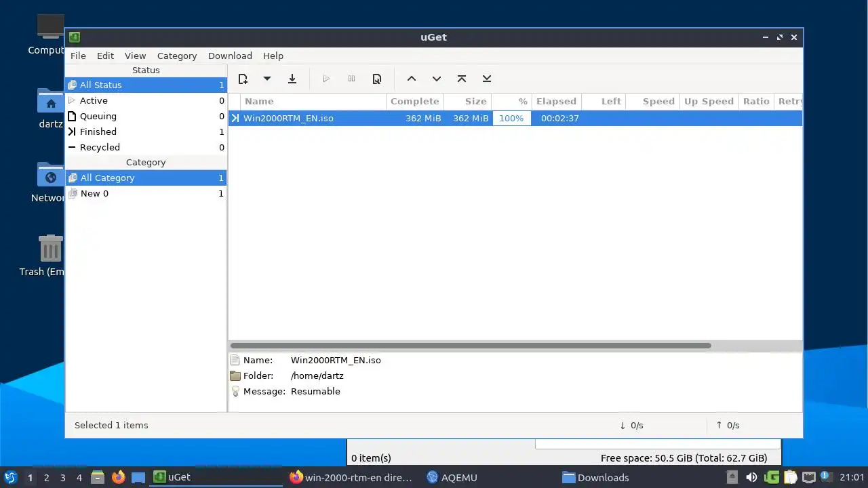Click the removable media eject tray icon

732,477
